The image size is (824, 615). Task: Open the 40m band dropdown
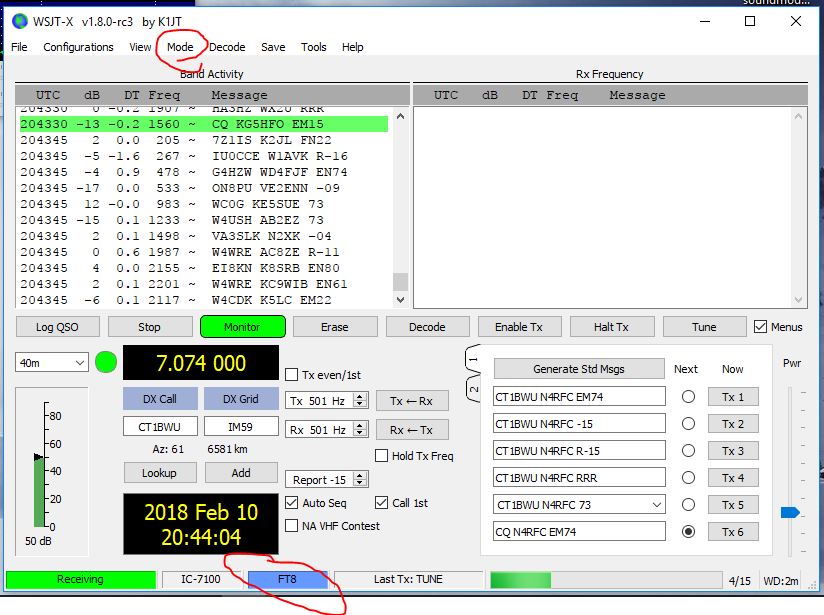(x=52, y=363)
